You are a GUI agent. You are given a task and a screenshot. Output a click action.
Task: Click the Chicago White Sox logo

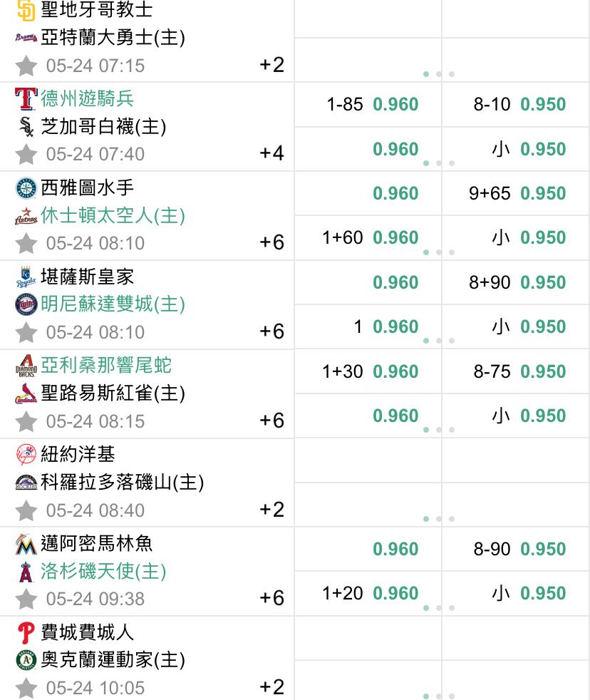[x=26, y=127]
